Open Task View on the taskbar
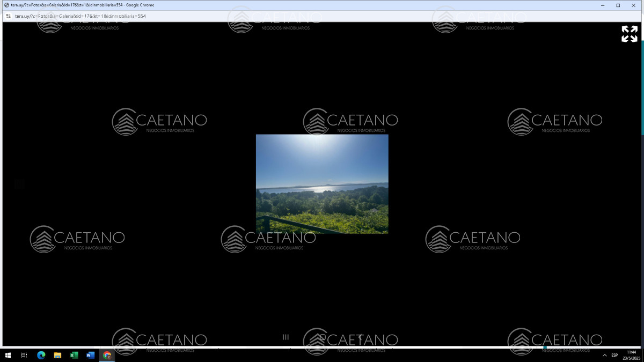This screenshot has height=362, width=644. 24,355
